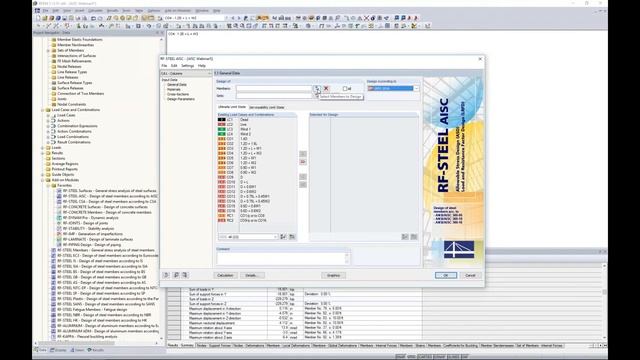Click the Calculation button
This screenshot has width=640, height=360.
coord(225,276)
